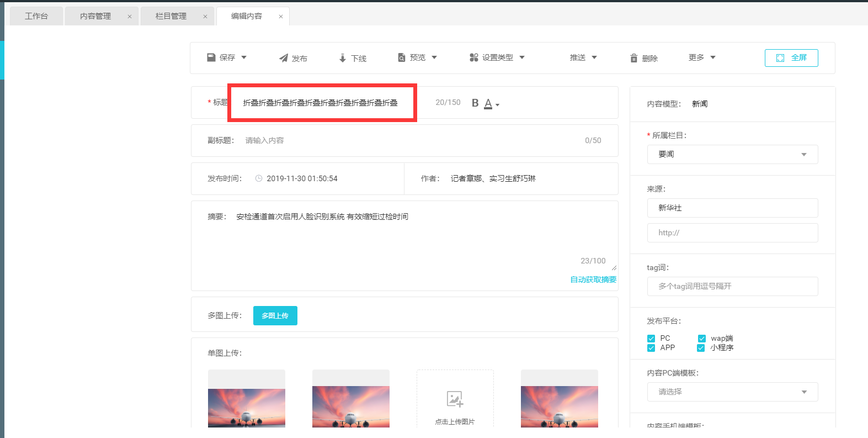Toggle bold on the title
This screenshot has height=438, width=868.
475,103
